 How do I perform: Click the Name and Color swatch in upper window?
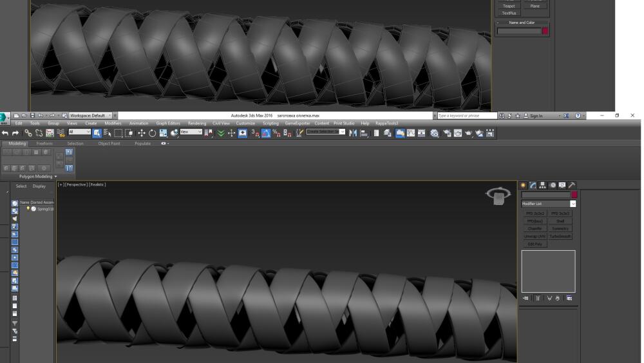coord(545,31)
